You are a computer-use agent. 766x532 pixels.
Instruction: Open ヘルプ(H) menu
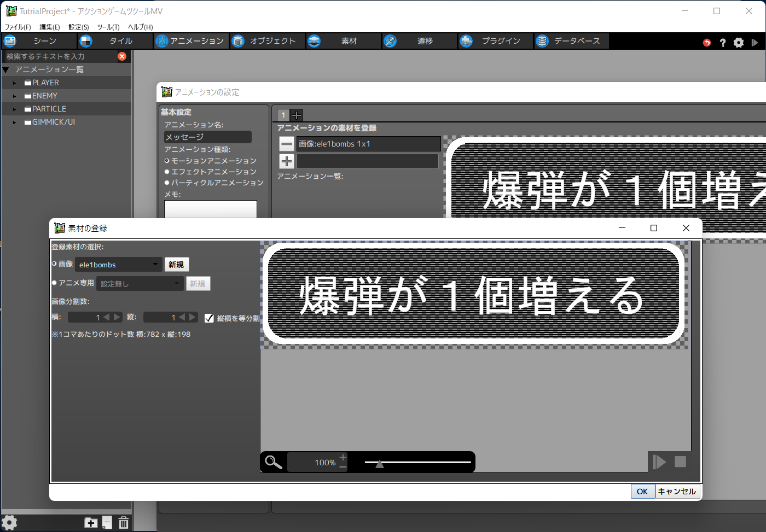[141, 27]
